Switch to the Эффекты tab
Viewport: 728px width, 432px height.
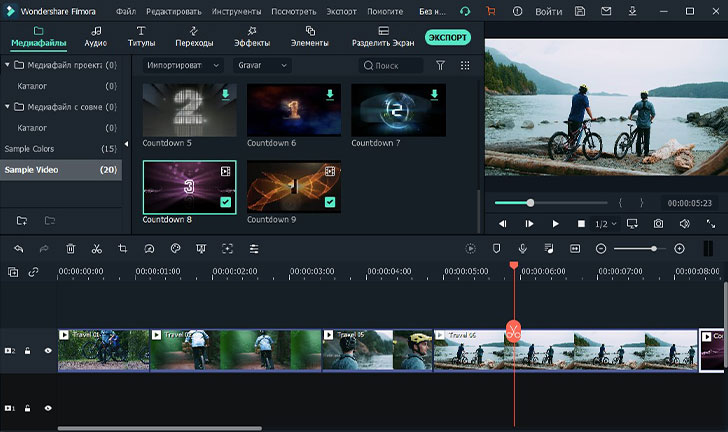pyautogui.click(x=252, y=37)
